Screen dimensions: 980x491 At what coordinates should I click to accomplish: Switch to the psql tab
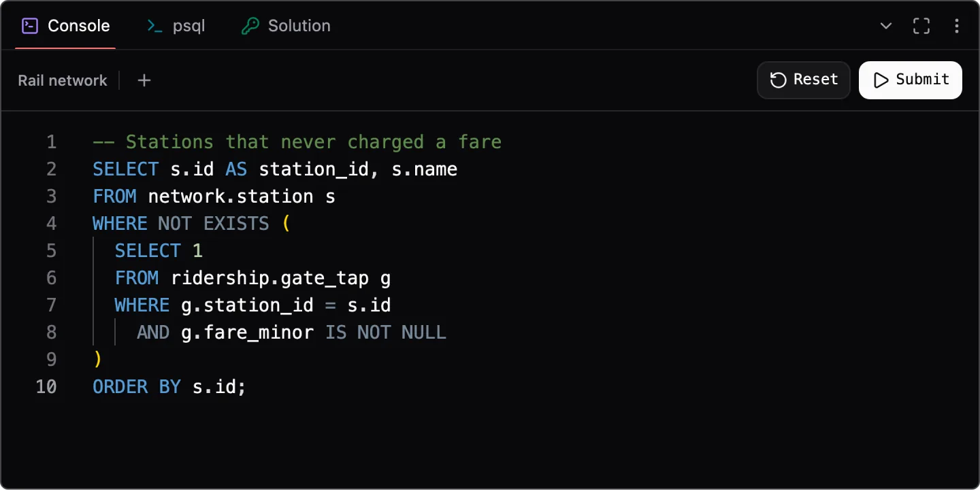coord(176,26)
